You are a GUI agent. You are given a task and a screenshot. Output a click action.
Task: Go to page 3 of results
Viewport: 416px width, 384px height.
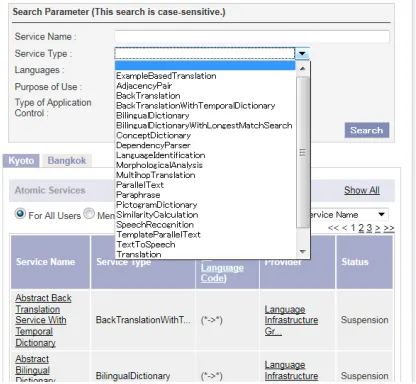coord(369,228)
